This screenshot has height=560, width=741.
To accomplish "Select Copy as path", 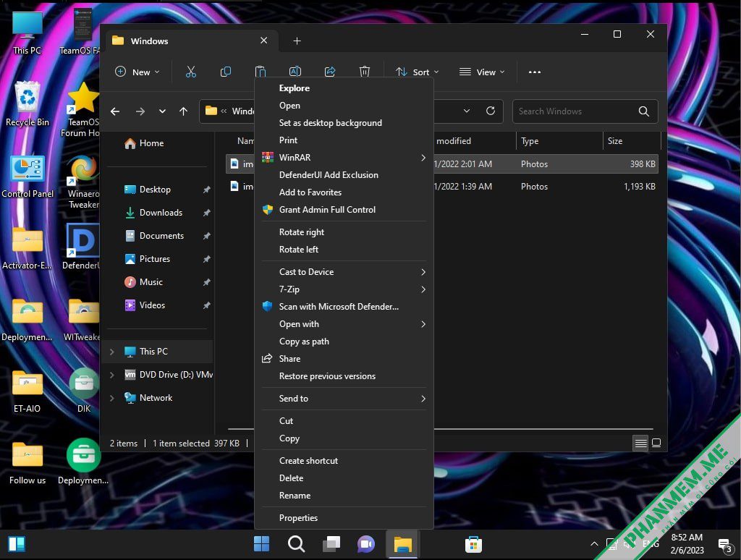I will point(344,341).
